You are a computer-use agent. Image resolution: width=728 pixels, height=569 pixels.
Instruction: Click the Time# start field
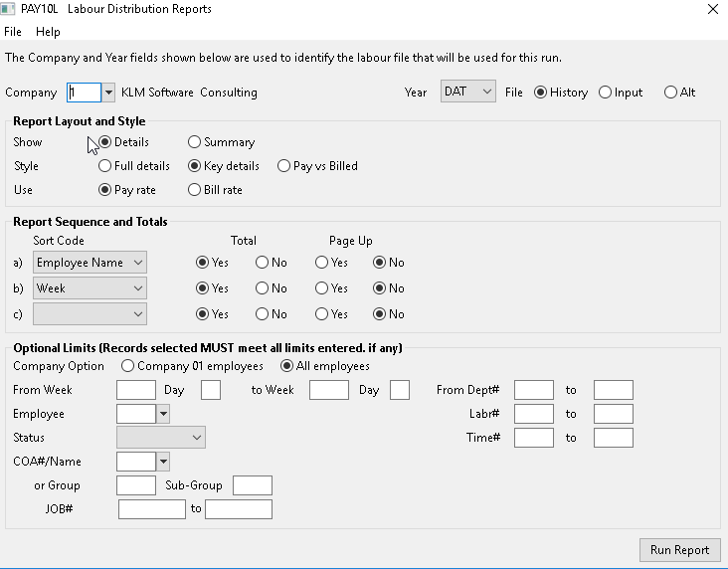pyautogui.click(x=534, y=438)
